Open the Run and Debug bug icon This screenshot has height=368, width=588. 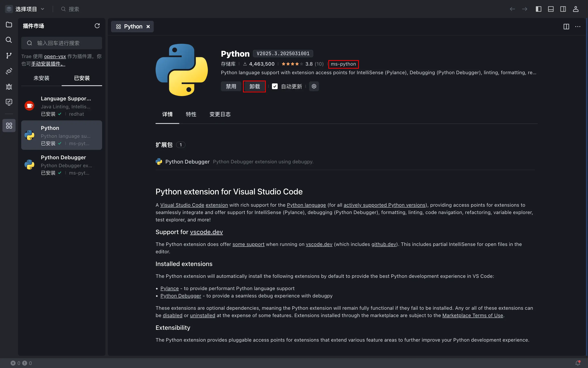point(9,86)
